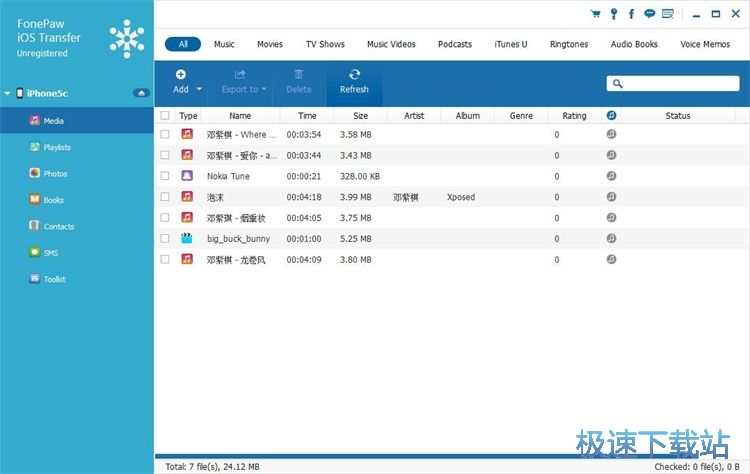Click the register key icon

tap(614, 14)
